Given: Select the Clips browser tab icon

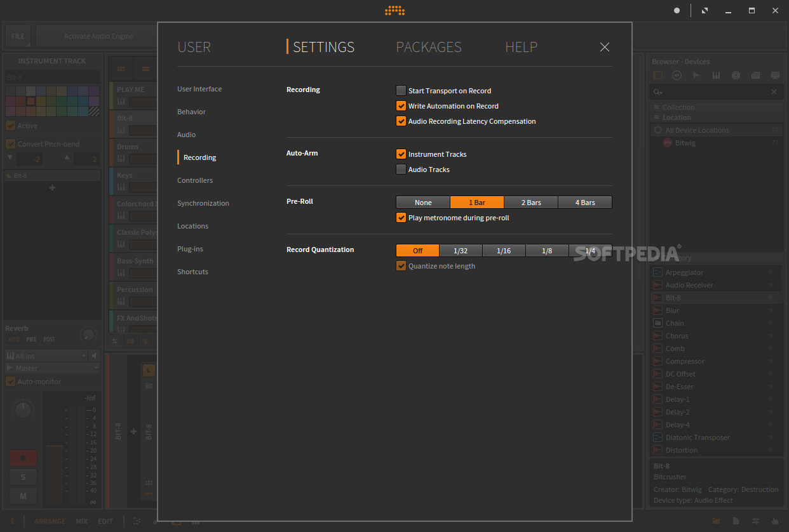Looking at the screenshot, I should pos(755,76).
